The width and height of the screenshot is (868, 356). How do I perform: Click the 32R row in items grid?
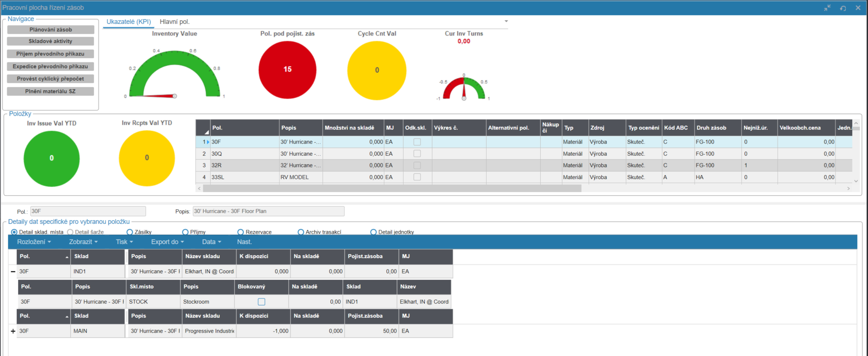pyautogui.click(x=244, y=166)
